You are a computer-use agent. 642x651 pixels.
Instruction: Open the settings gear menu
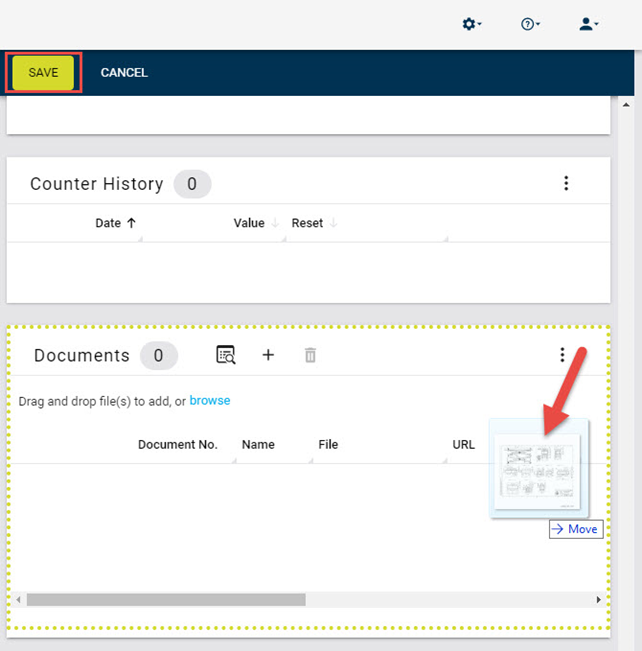[471, 24]
